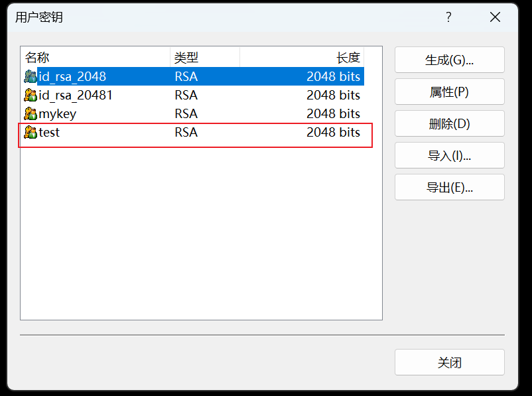The image size is (532, 396).
Task: Click the key icon next to test
Action: coord(31,133)
